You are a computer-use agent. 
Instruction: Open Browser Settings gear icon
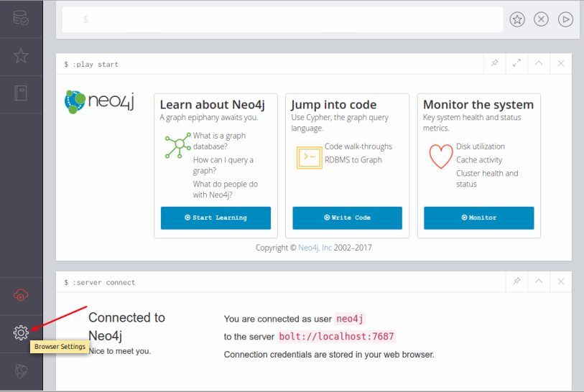[21, 332]
